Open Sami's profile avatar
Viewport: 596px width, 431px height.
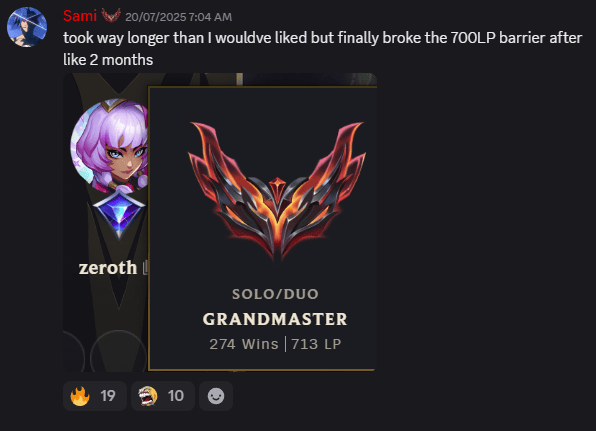pyautogui.click(x=27, y=27)
